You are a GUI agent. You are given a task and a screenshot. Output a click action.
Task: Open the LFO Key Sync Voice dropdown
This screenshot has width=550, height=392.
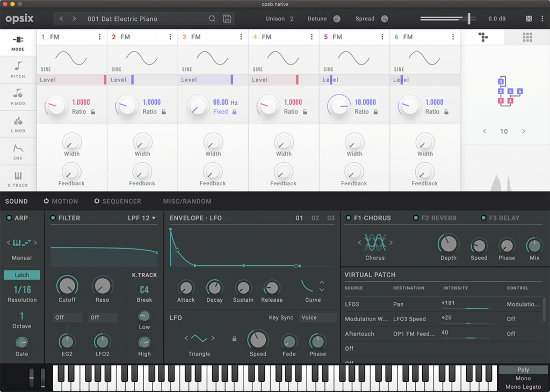pos(318,317)
